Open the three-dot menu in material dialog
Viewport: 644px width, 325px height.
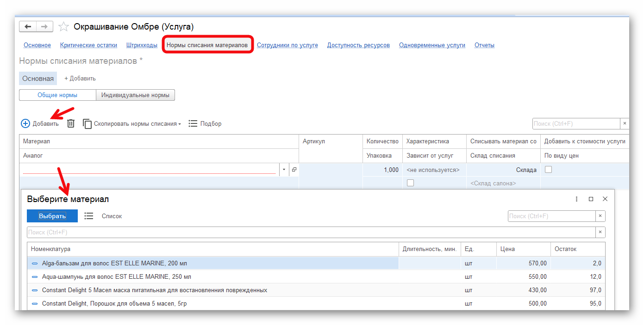point(576,199)
